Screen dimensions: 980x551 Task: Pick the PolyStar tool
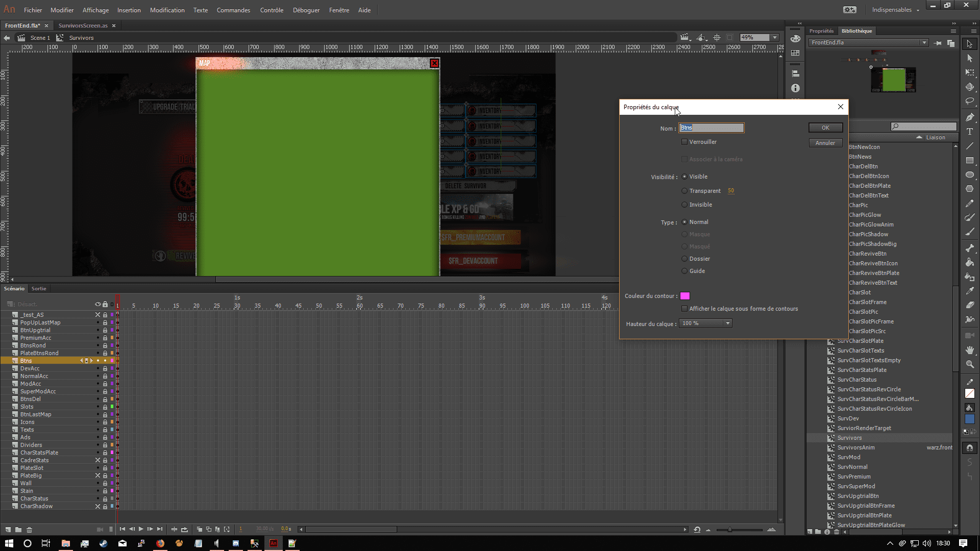tap(970, 189)
